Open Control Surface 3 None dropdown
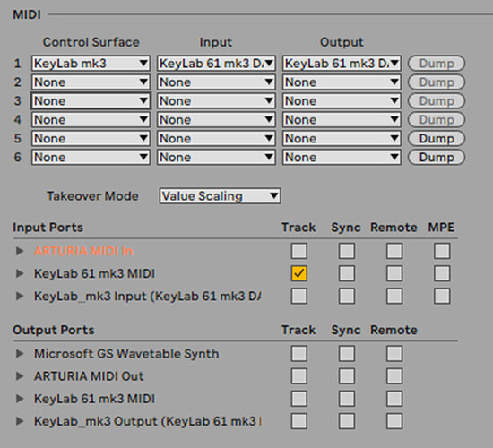493x448 pixels. (x=91, y=101)
